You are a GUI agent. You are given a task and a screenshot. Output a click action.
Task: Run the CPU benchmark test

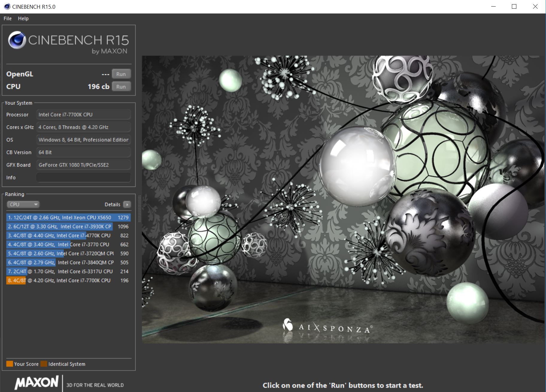click(121, 87)
